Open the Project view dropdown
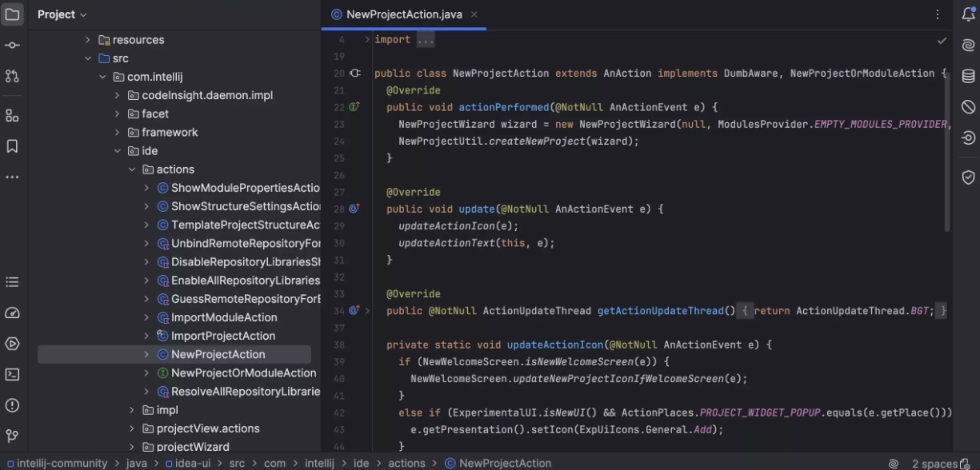This screenshot has width=980, height=470. pyautogui.click(x=62, y=14)
